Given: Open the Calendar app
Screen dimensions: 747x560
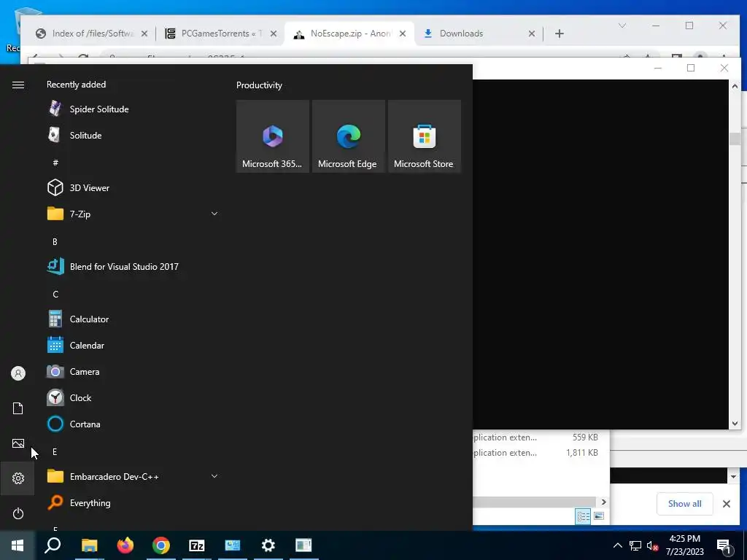Looking at the screenshot, I should coord(133,345).
